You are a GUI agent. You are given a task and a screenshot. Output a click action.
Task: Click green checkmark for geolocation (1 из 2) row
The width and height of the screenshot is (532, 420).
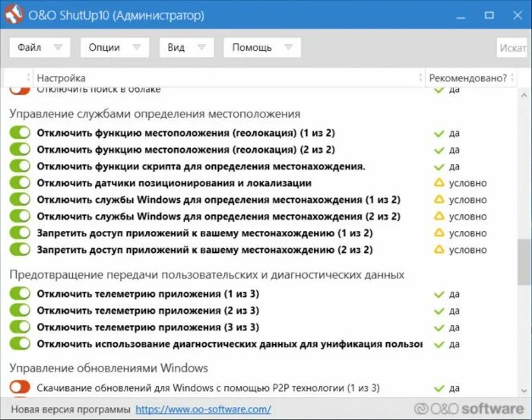[439, 134]
